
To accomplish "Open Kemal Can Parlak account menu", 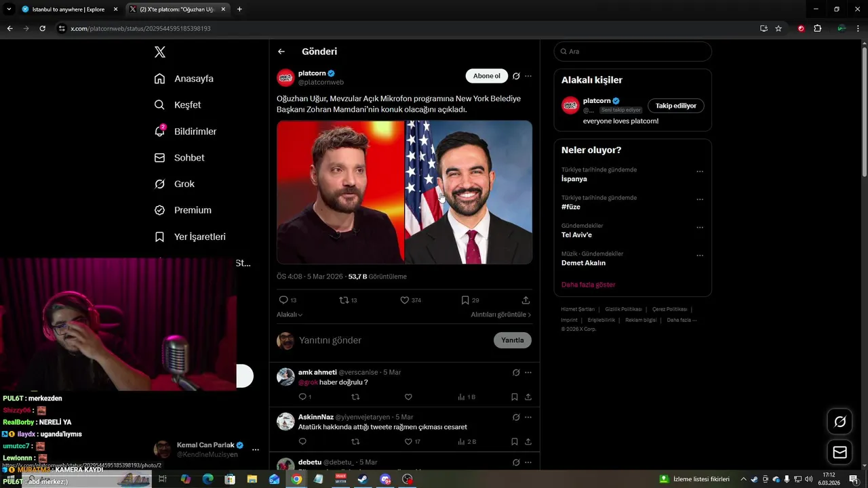I will coord(255,449).
